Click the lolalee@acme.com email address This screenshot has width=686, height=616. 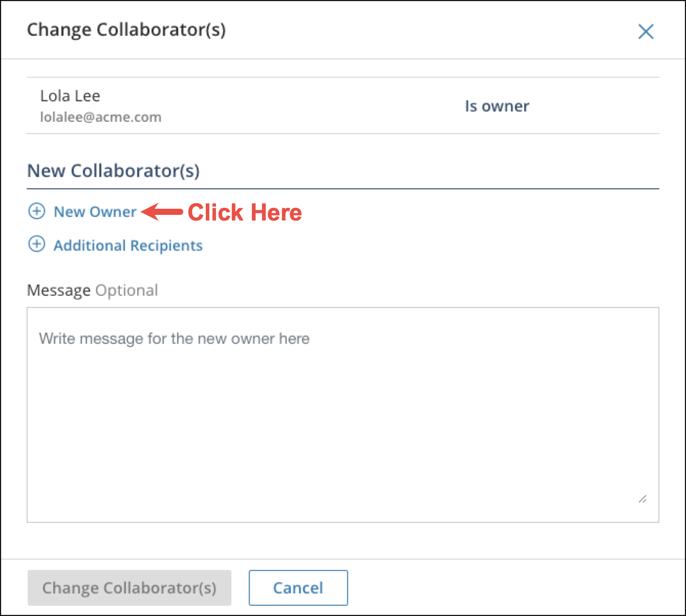pos(101,117)
